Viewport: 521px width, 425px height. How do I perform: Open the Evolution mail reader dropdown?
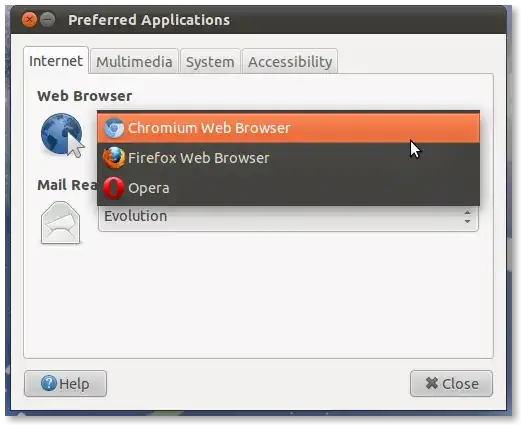pyautogui.click(x=288, y=217)
